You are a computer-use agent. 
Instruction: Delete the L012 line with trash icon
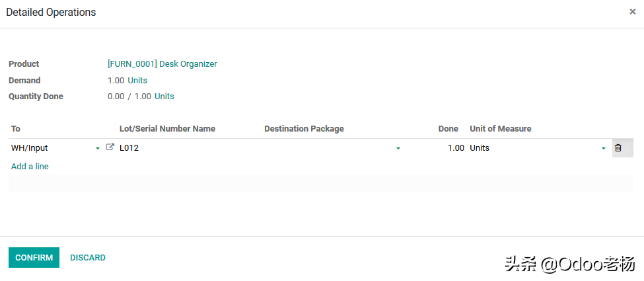point(618,148)
